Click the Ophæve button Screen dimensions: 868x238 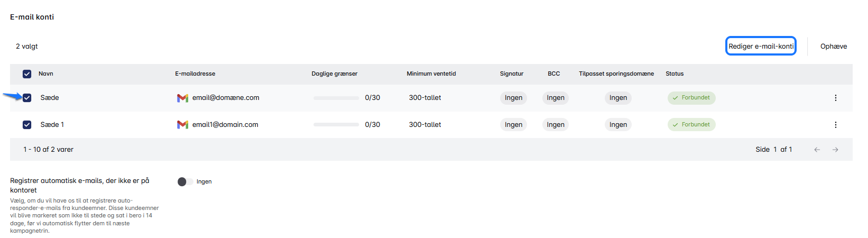(833, 47)
